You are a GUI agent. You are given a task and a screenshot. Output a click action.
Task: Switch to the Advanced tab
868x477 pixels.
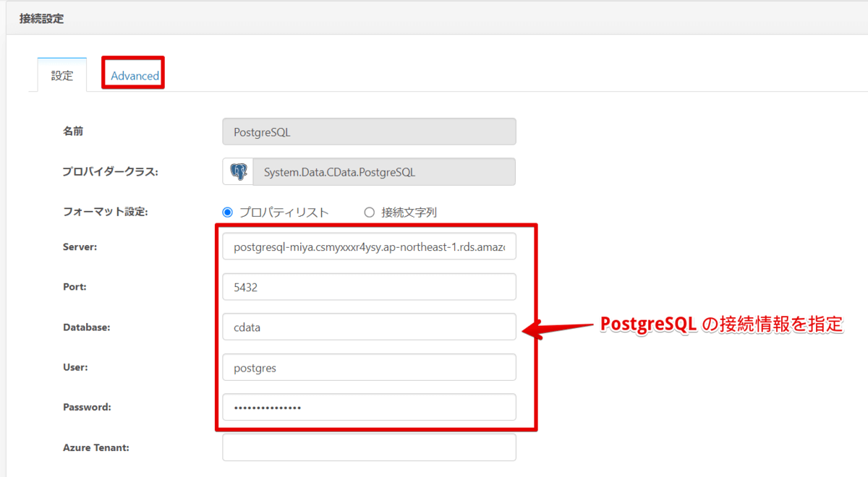(135, 76)
